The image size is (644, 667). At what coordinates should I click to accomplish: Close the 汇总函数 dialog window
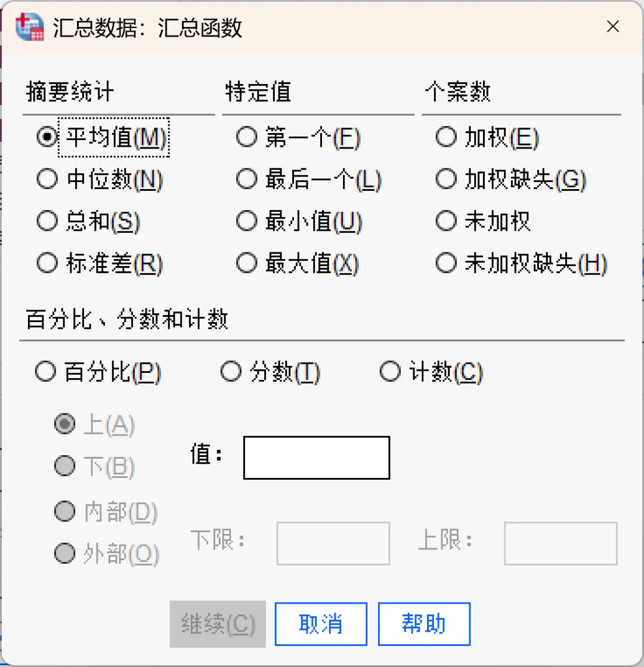pyautogui.click(x=612, y=27)
